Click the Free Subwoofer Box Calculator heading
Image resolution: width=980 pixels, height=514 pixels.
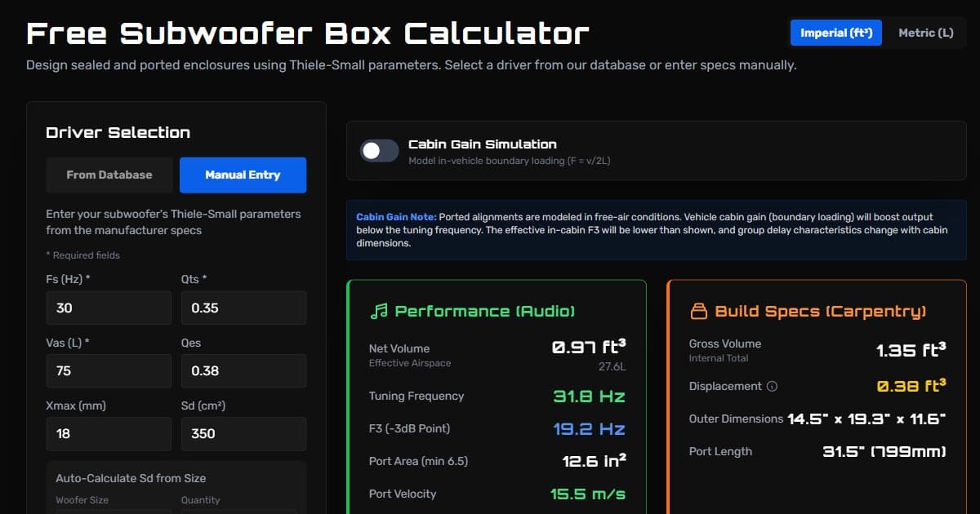coord(308,33)
